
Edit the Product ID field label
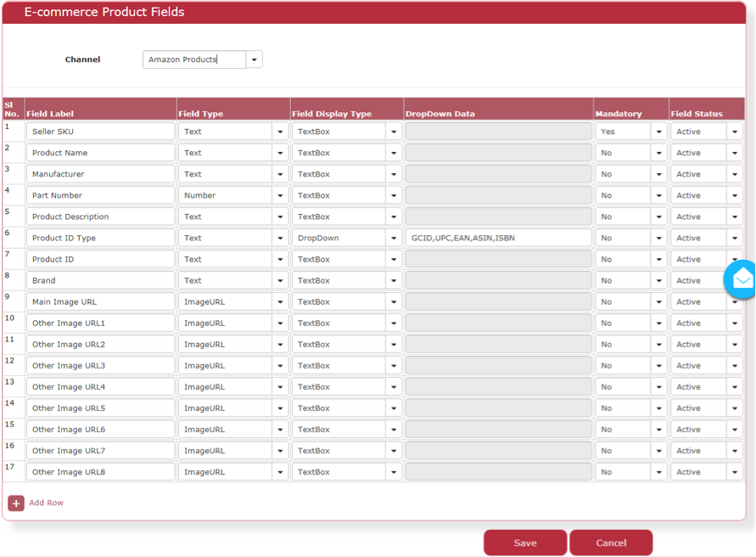(x=101, y=259)
